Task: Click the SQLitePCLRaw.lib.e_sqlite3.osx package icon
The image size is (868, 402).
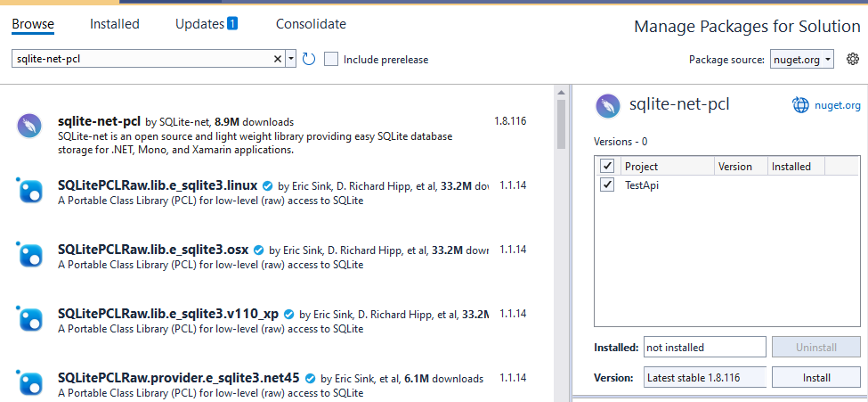Action: [28, 254]
